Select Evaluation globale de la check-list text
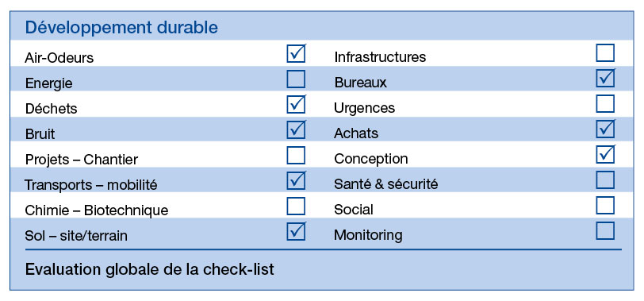This screenshot has width=644, height=301. coord(149,270)
